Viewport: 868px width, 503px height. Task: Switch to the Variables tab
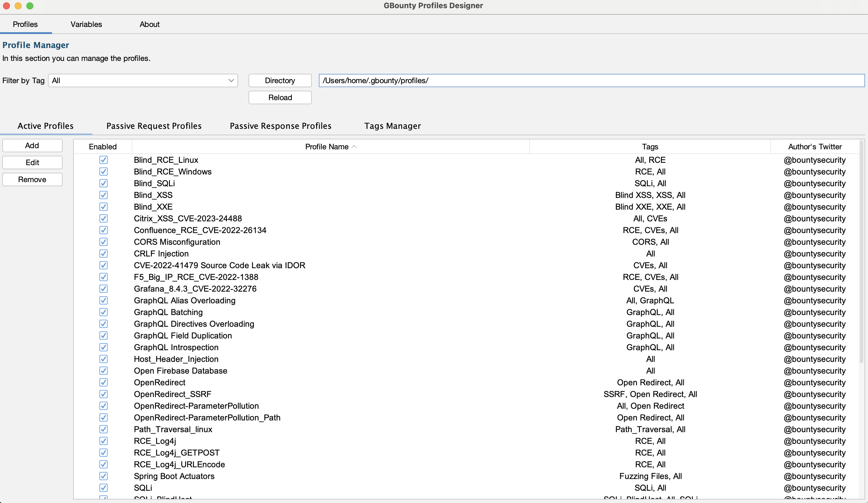(x=86, y=25)
